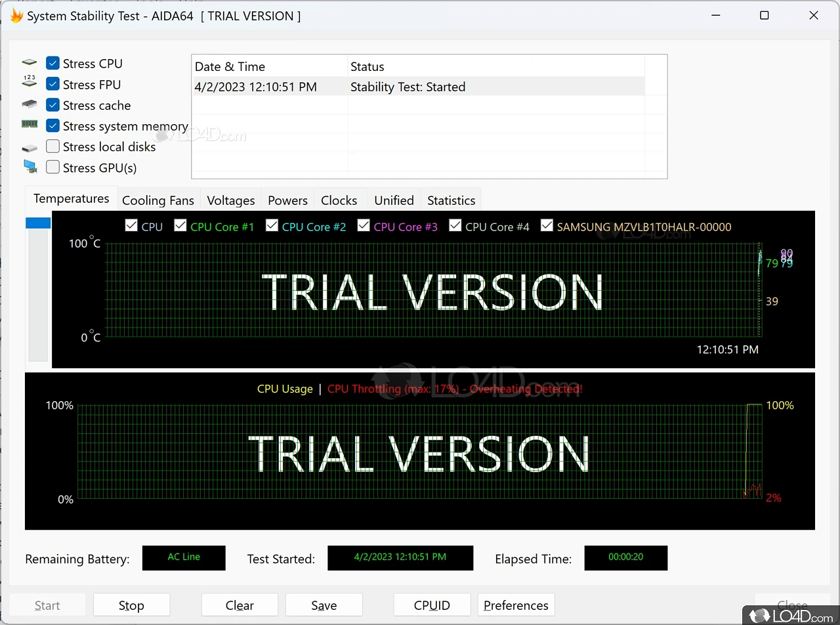The width and height of the screenshot is (840, 625).
Task: Click the 2% throttling value
Action: pyautogui.click(x=774, y=498)
